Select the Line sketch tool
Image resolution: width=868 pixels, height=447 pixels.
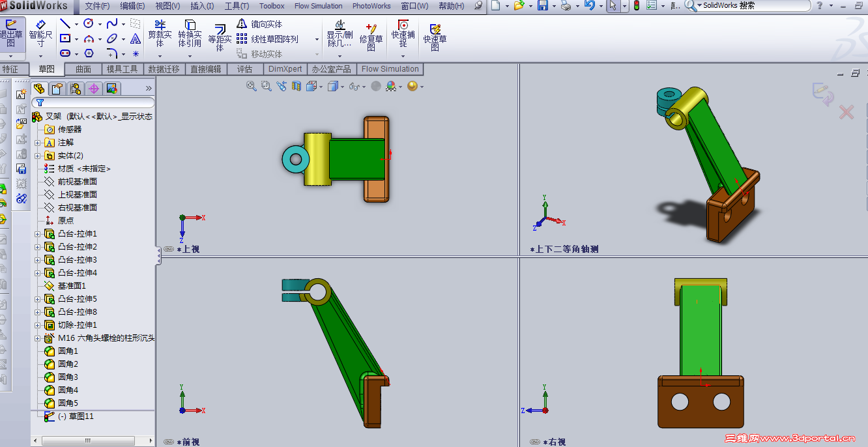tap(65, 23)
